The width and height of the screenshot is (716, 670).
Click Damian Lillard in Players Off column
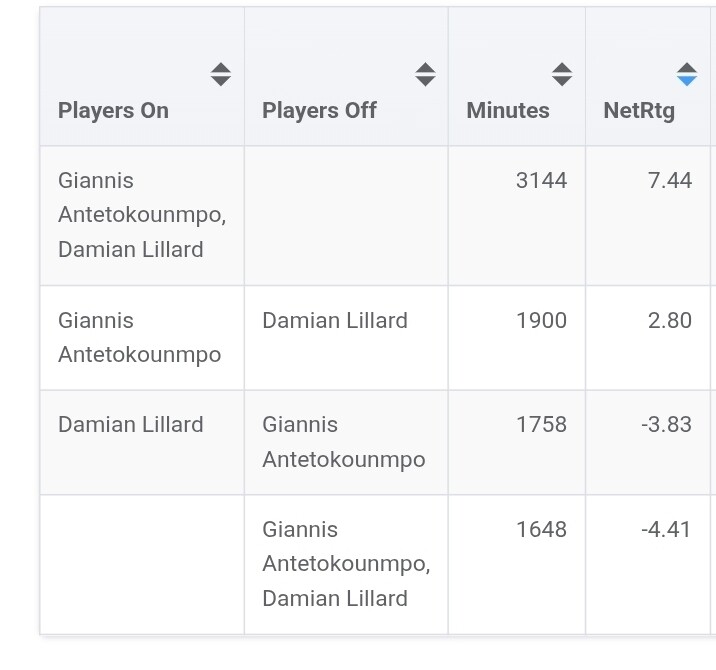(x=335, y=320)
